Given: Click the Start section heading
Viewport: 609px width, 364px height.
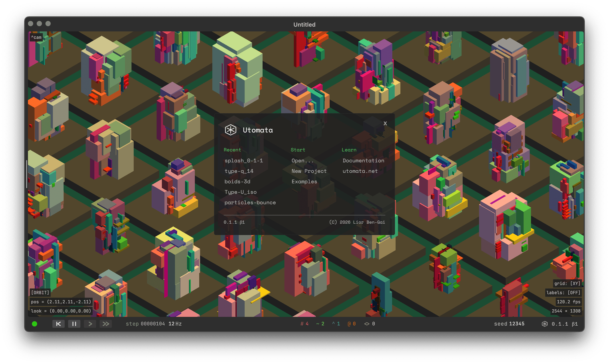Looking at the screenshot, I should (x=298, y=150).
